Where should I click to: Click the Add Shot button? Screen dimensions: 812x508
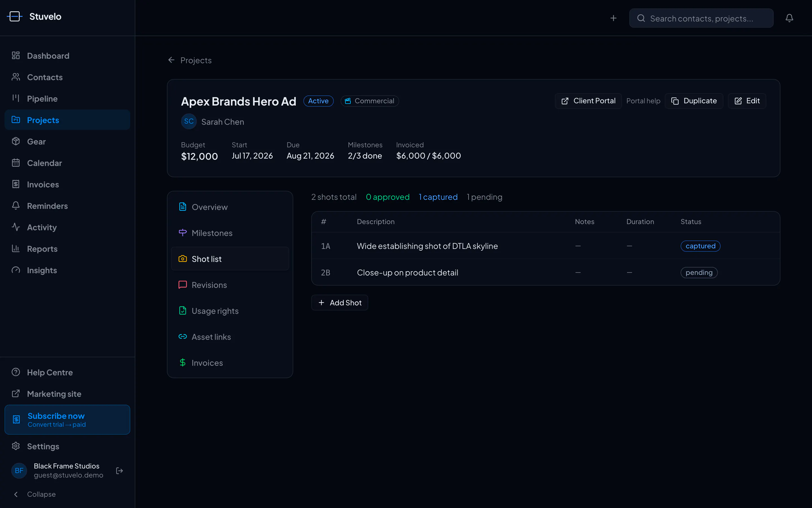point(339,303)
